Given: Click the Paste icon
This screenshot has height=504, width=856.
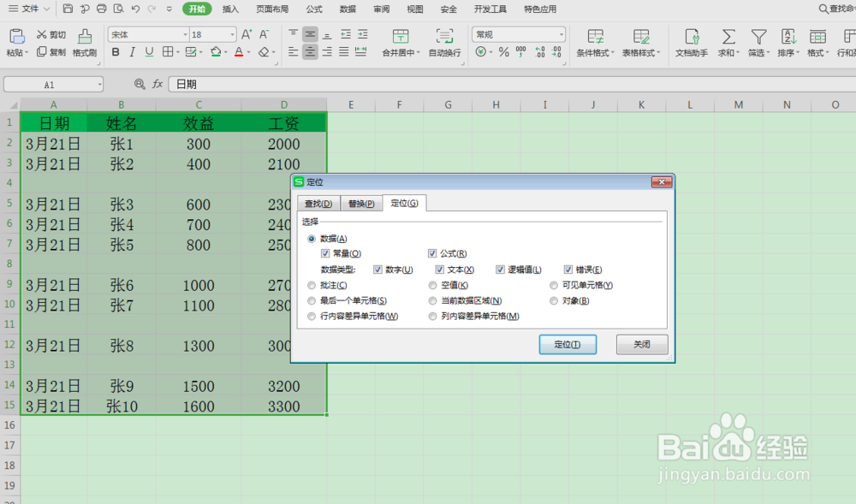Looking at the screenshot, I should coord(16,37).
